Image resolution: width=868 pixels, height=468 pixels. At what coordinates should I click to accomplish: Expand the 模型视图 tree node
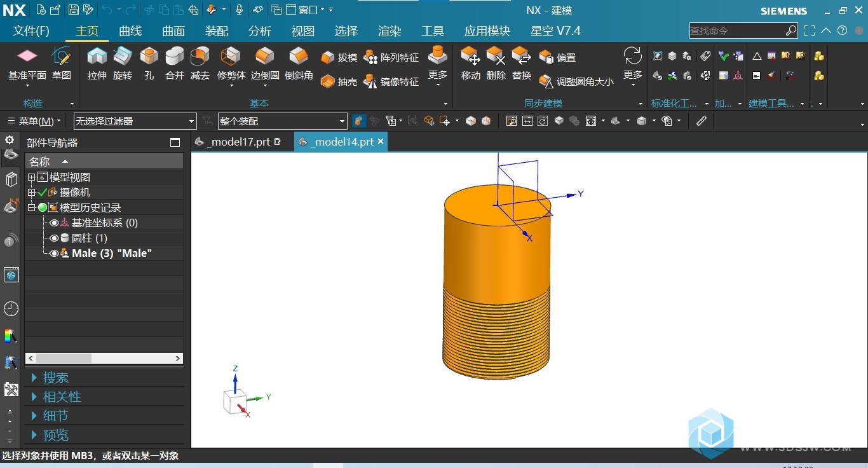point(31,177)
